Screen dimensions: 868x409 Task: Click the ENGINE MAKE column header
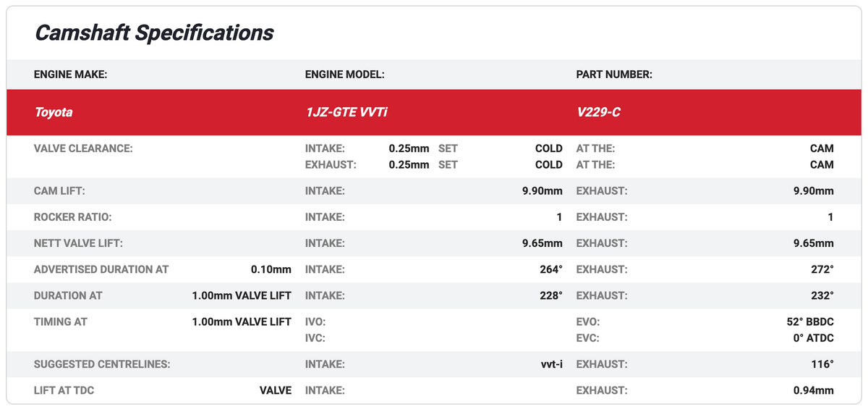pos(70,75)
